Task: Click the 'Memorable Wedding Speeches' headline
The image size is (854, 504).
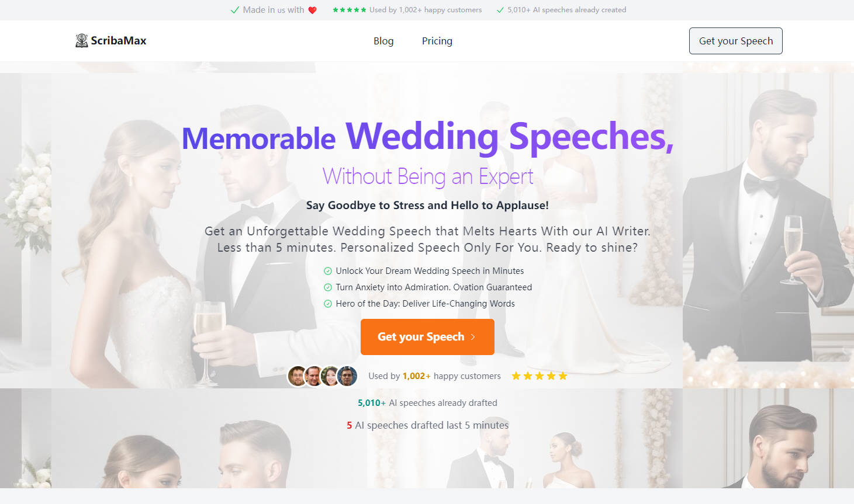Action: click(427, 137)
